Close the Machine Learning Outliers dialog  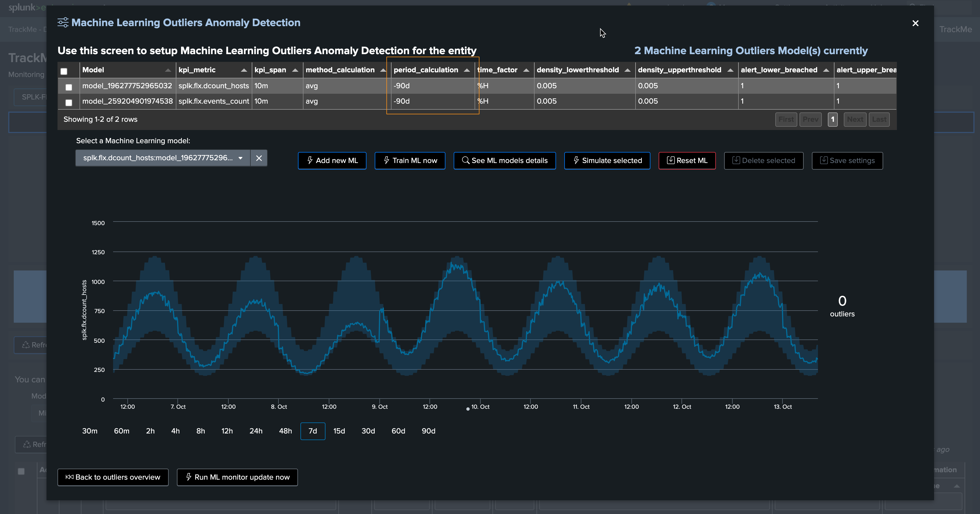(915, 24)
